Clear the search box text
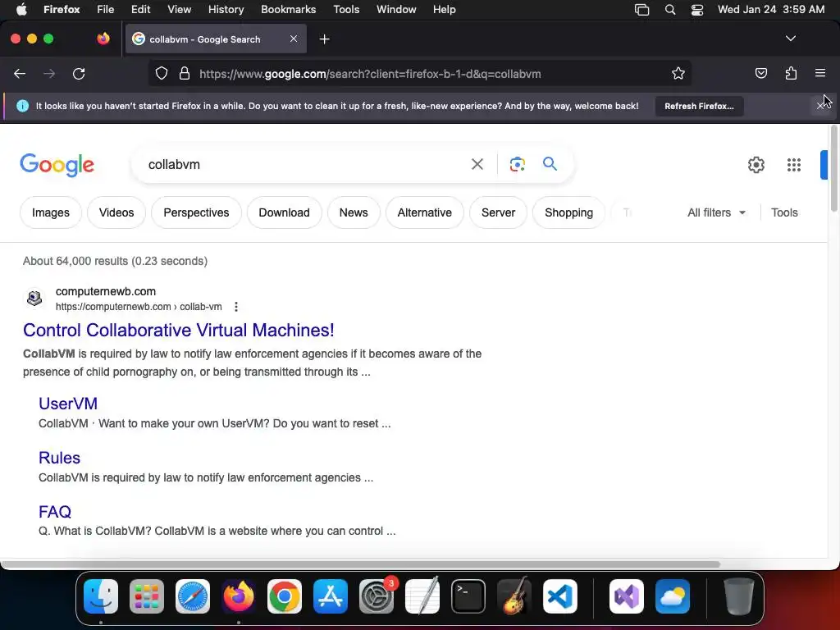Viewport: 840px width, 630px height. point(477,164)
